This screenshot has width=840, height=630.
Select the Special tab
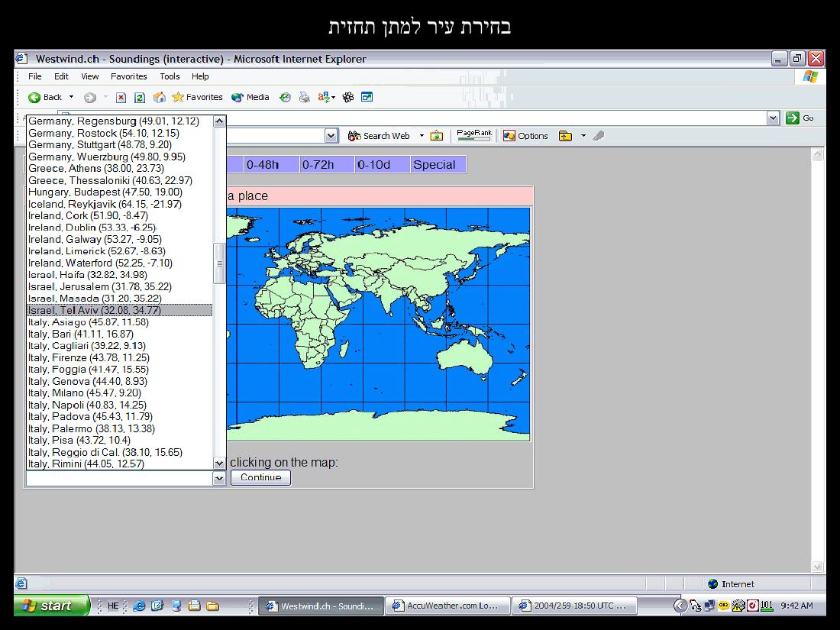(438, 164)
